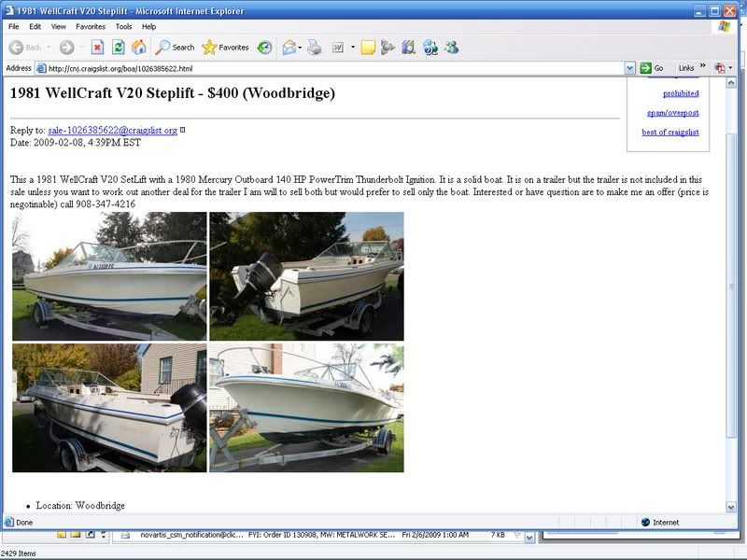Open the Back button history dropdown arrow
The height and width of the screenshot is (560, 747).
pos(49,48)
